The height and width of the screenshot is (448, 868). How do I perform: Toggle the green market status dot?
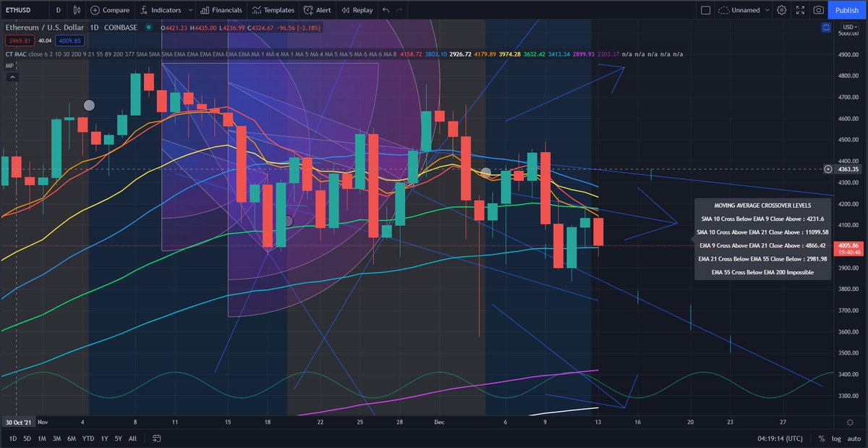pyautogui.click(x=148, y=28)
